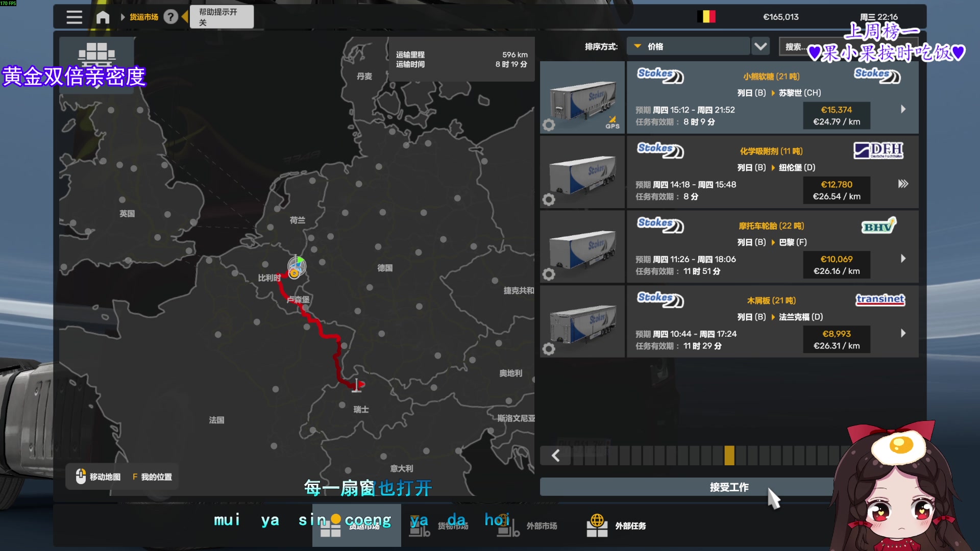Click gear icon on 化学吸附剂 trailer

[x=549, y=199]
